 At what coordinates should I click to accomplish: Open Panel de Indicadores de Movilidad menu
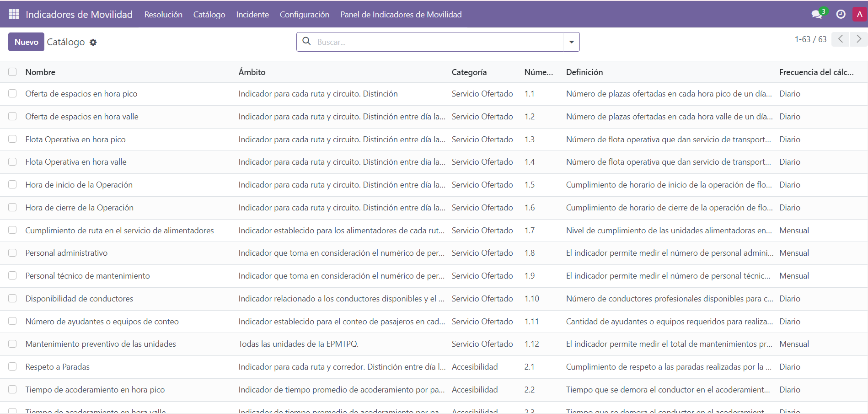[x=401, y=15]
